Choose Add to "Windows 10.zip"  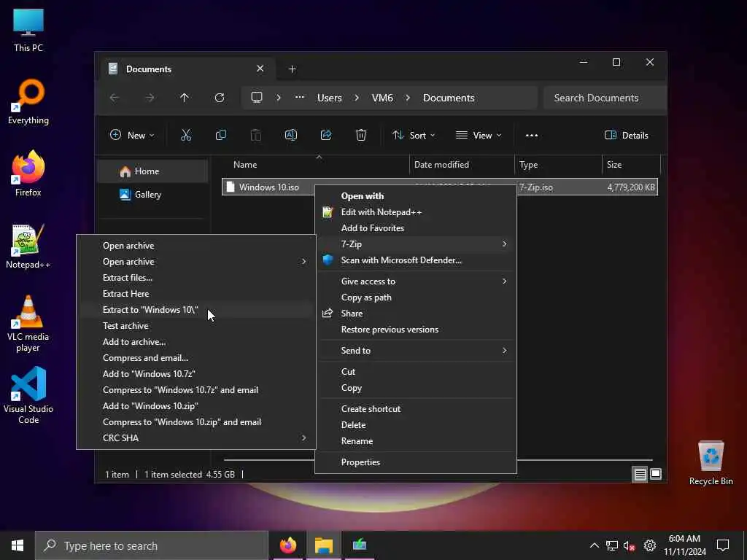click(x=196, y=405)
